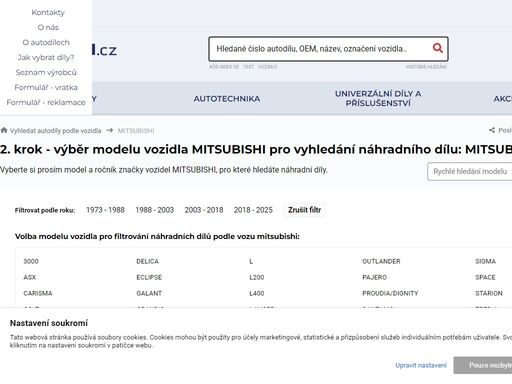Select the ECLIPSE model
The width and height of the screenshot is (512, 384).
(149, 277)
